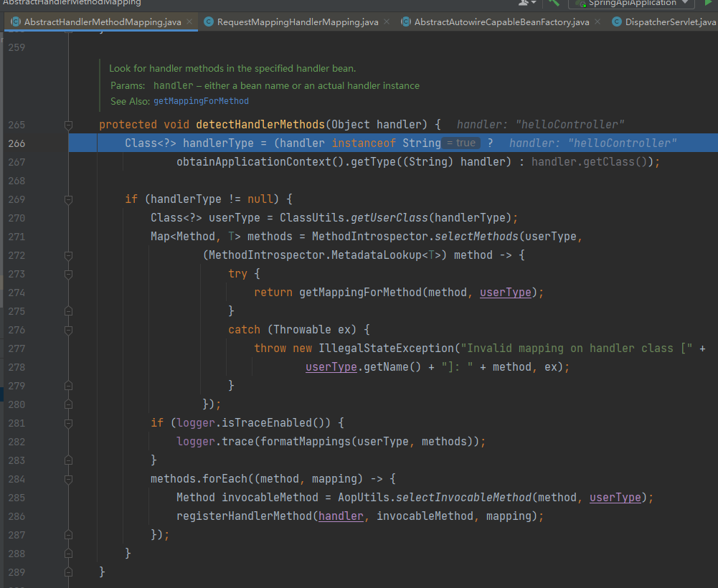The image size is (718, 588).
Task: Click the Build Project hammer icon
Action: [x=554, y=3]
